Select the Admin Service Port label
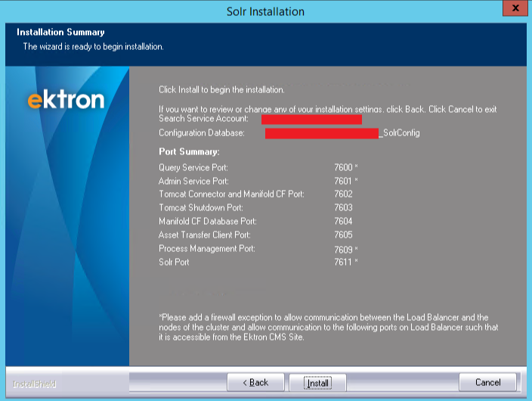532x401 pixels. (193, 181)
